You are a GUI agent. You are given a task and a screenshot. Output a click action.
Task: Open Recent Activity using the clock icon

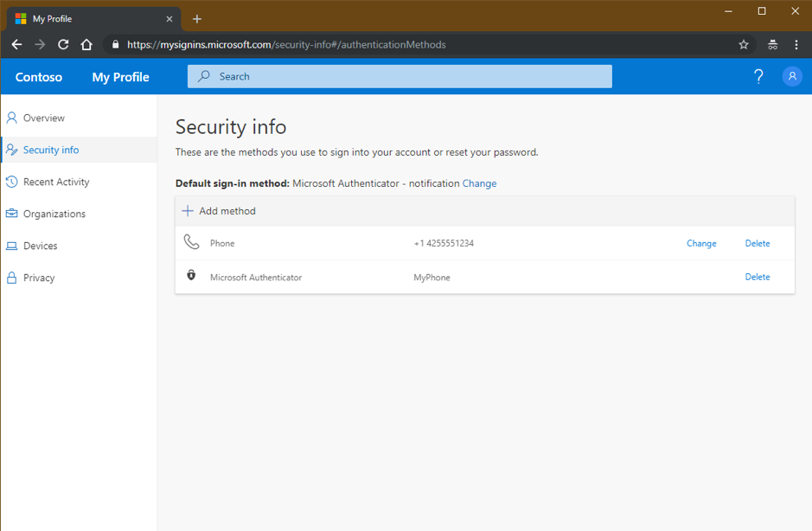point(10,182)
